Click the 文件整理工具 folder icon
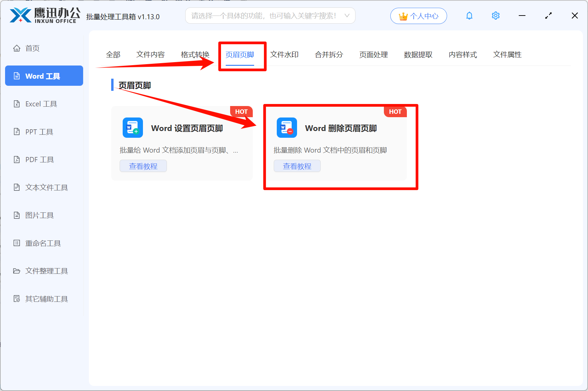 pyautogui.click(x=17, y=271)
